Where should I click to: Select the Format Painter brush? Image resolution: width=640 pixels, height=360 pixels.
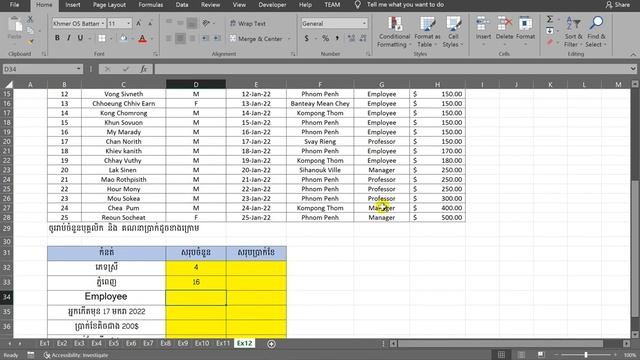tap(30, 41)
